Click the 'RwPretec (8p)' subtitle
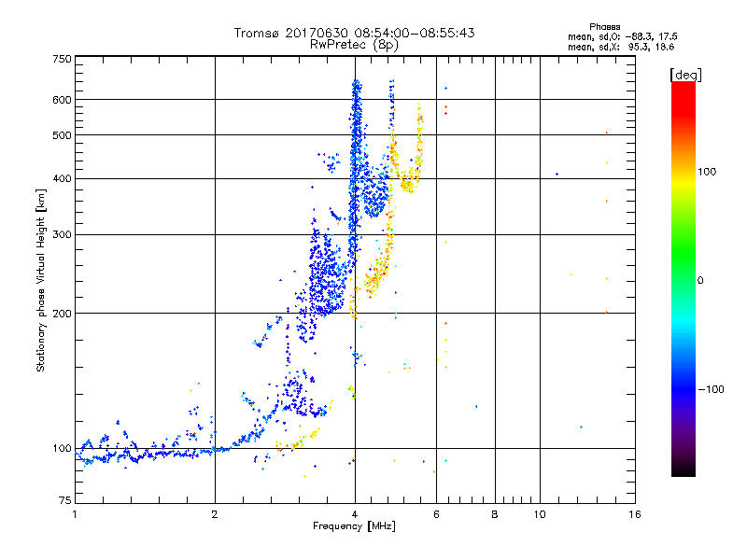747x560 pixels. click(354, 45)
